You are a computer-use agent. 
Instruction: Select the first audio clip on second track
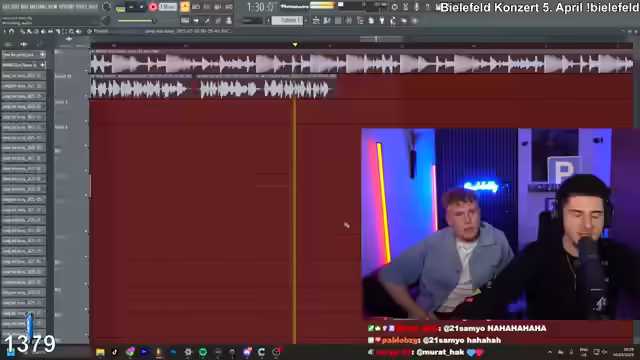coord(141,87)
